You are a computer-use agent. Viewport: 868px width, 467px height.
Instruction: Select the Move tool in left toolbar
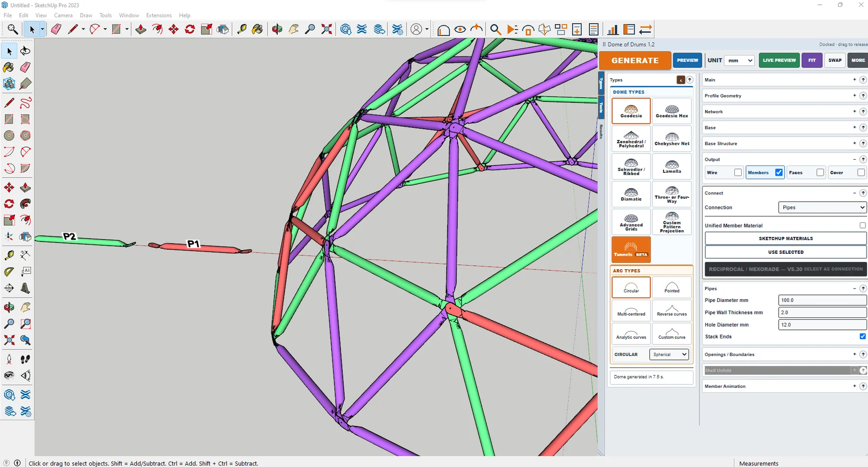9,187
